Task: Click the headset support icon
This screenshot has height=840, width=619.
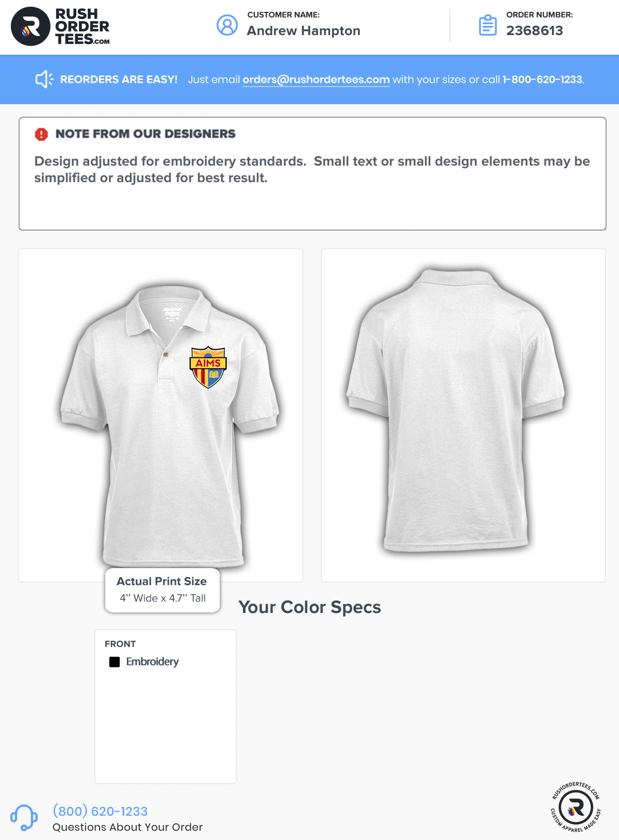Action: tap(24, 818)
